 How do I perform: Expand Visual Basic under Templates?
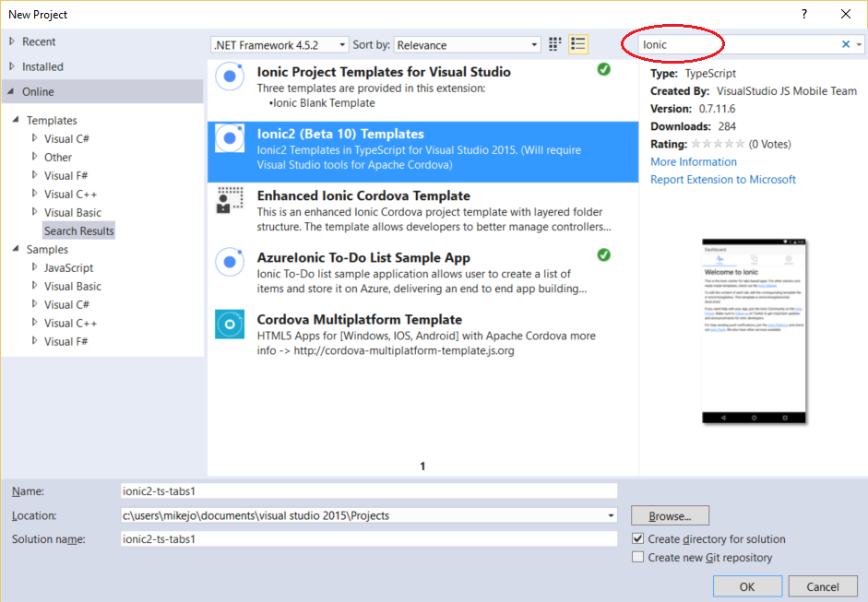tap(34, 211)
